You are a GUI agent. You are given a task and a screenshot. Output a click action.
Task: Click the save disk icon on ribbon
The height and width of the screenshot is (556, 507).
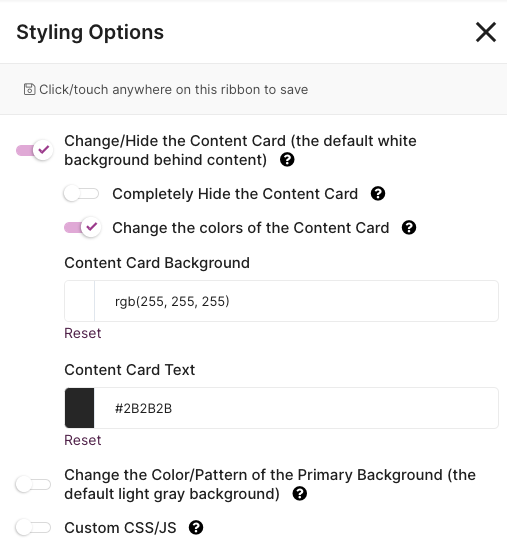coord(29,89)
